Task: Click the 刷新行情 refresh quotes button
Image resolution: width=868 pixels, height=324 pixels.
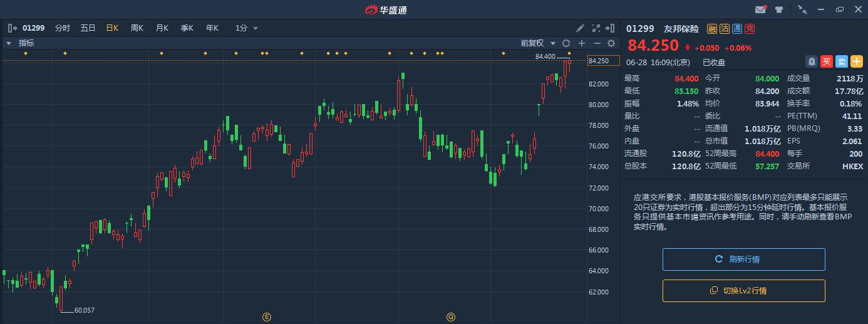Action: [743, 259]
